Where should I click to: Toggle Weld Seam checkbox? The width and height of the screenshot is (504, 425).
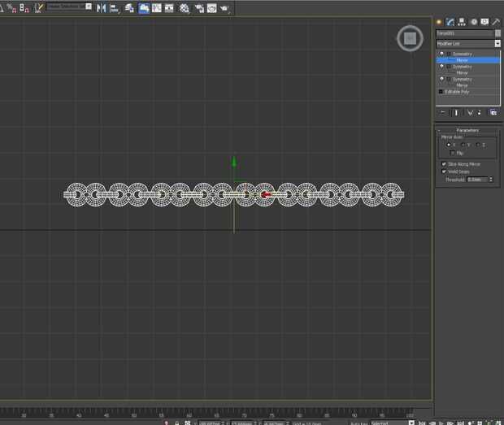click(444, 171)
